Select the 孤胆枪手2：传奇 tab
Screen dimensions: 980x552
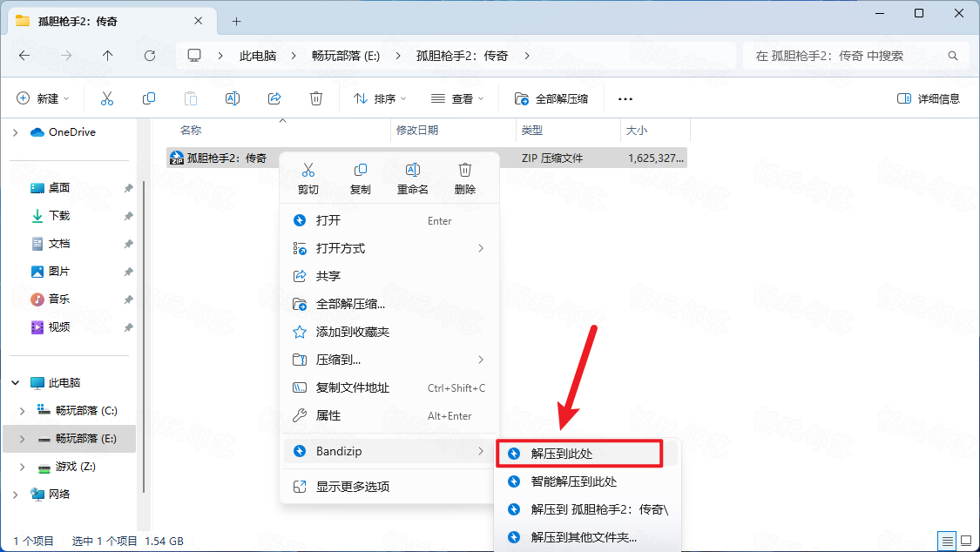112,21
